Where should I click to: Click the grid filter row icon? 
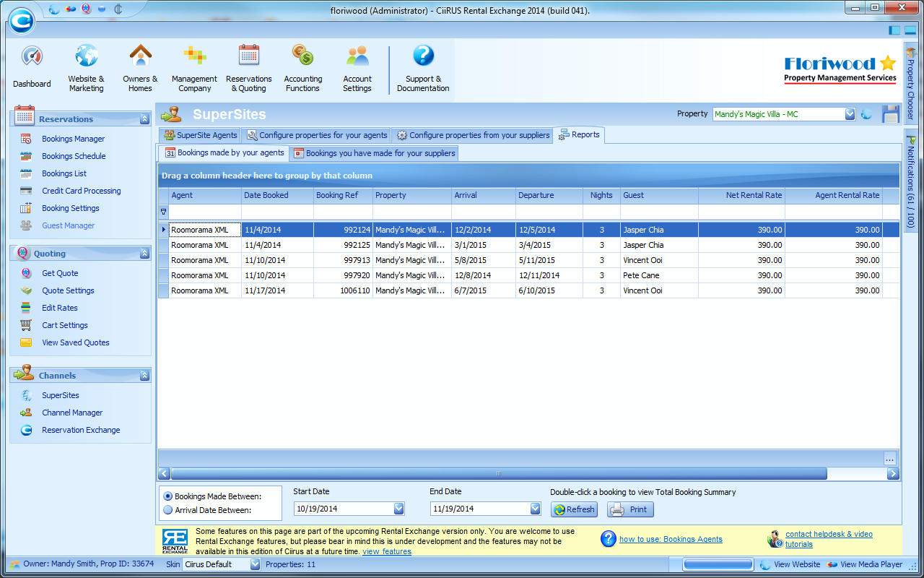pos(163,212)
